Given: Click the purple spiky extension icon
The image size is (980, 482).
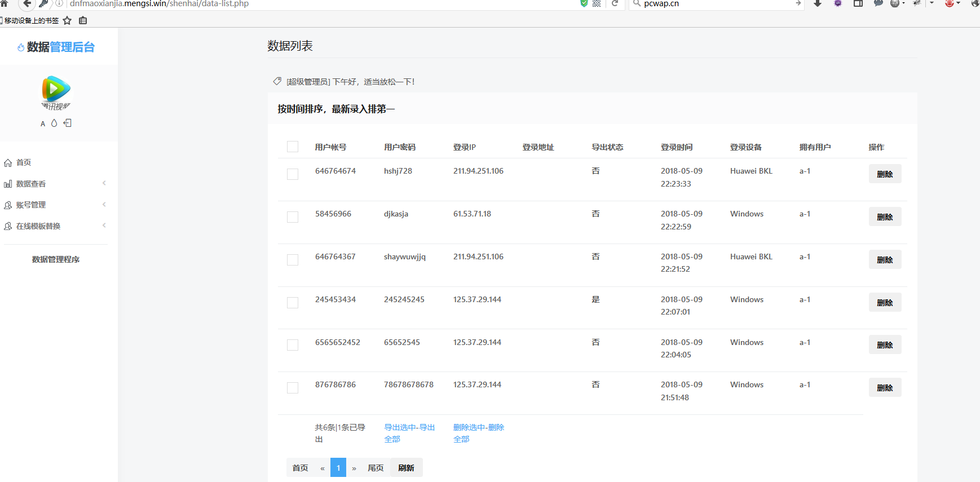Looking at the screenshot, I should 838,3.
